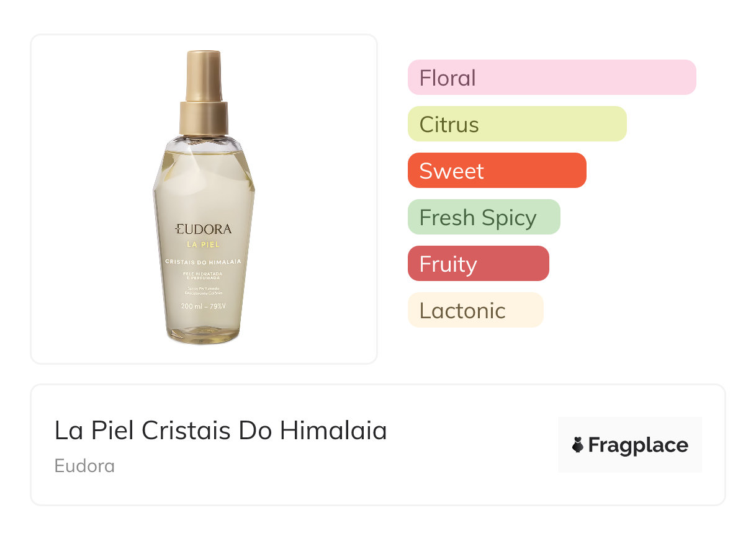The width and height of the screenshot is (756, 536).
Task: Click the yellow LA PIEL bottle text
Action: click(x=204, y=244)
